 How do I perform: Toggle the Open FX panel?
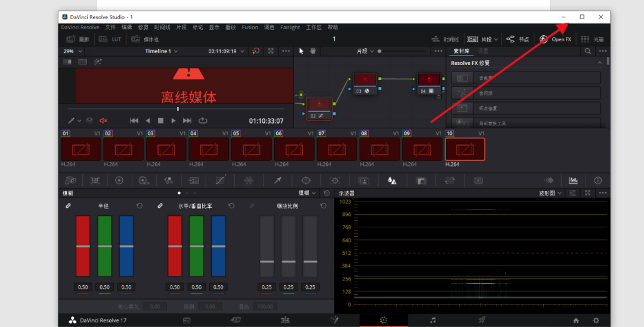tap(555, 39)
